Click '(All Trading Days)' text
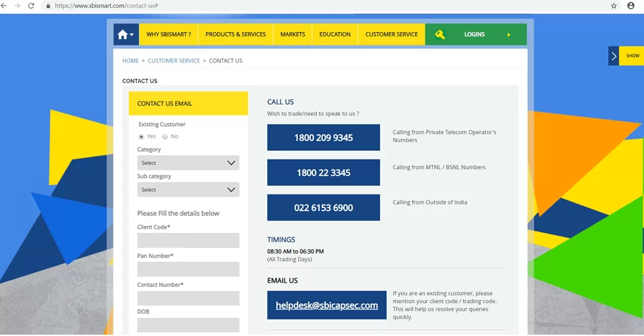Screen dimensions: 644x336 pyautogui.click(x=289, y=260)
